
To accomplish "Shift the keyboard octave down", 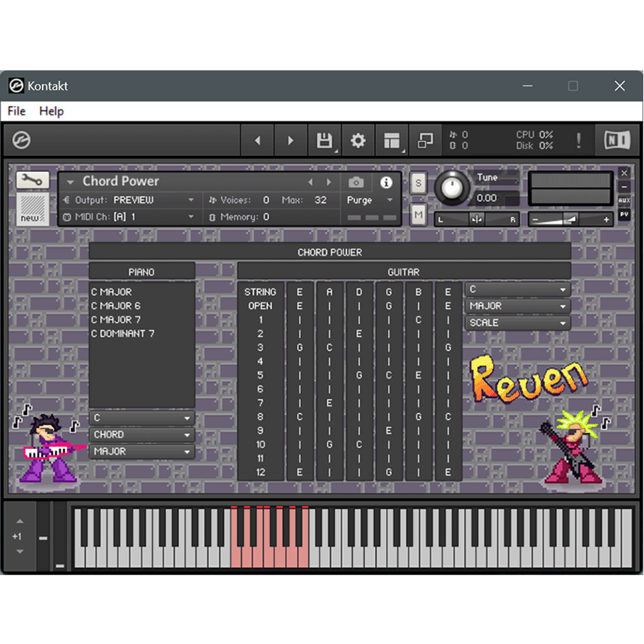I will tap(20, 552).
